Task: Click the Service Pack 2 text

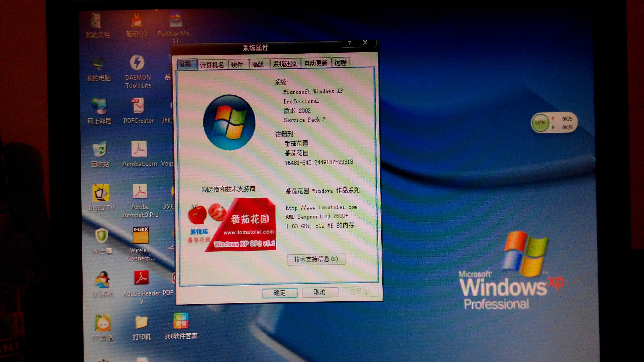Action: coord(305,120)
